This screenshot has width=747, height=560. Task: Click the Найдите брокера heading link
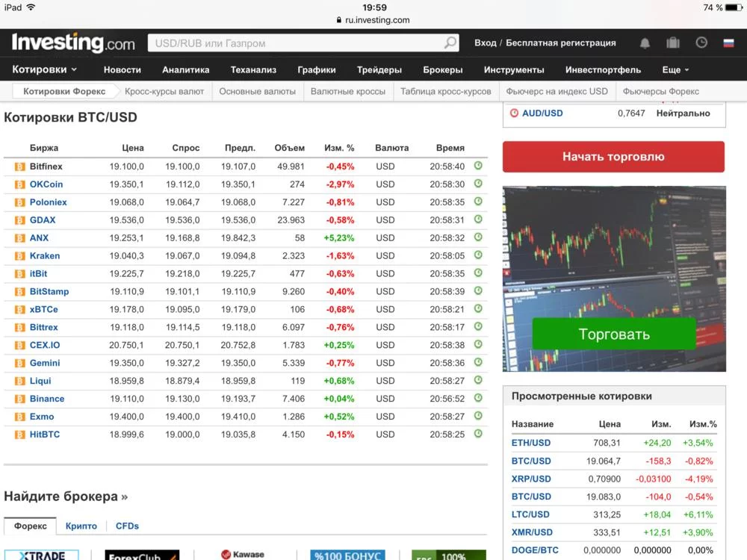66,497
